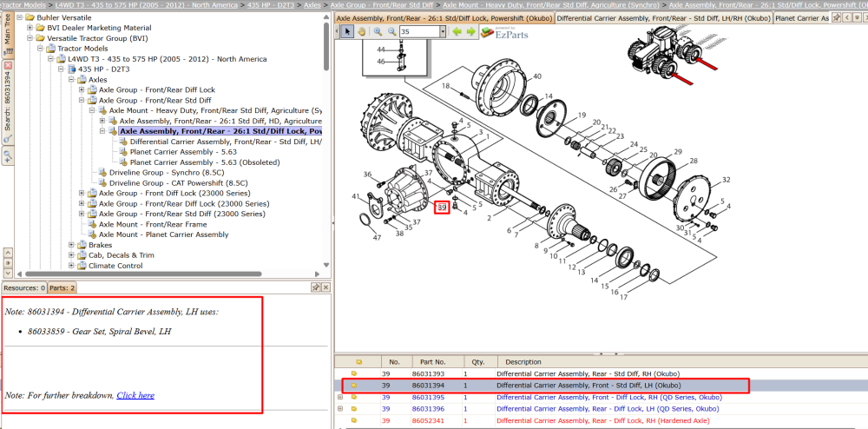This screenshot has height=429, width=868.
Task: Switch to Planet Carrier As... tab
Action: [801, 18]
